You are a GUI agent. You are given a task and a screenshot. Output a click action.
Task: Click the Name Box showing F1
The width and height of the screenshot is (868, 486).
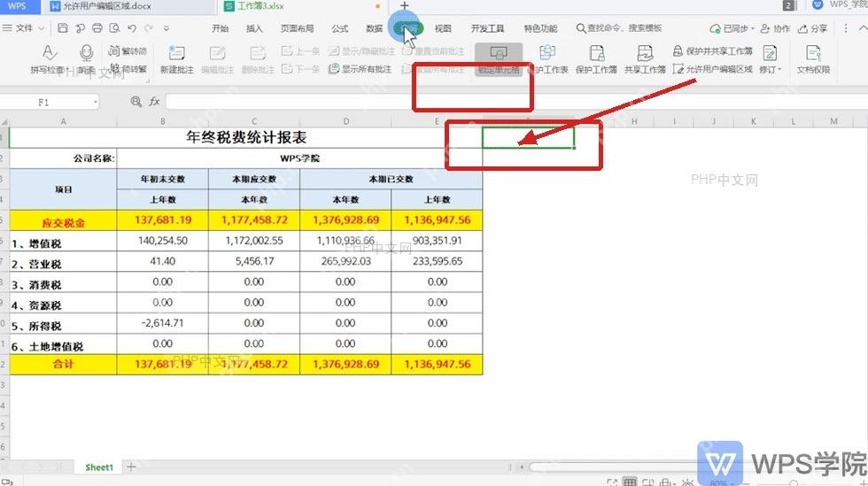pyautogui.click(x=45, y=102)
